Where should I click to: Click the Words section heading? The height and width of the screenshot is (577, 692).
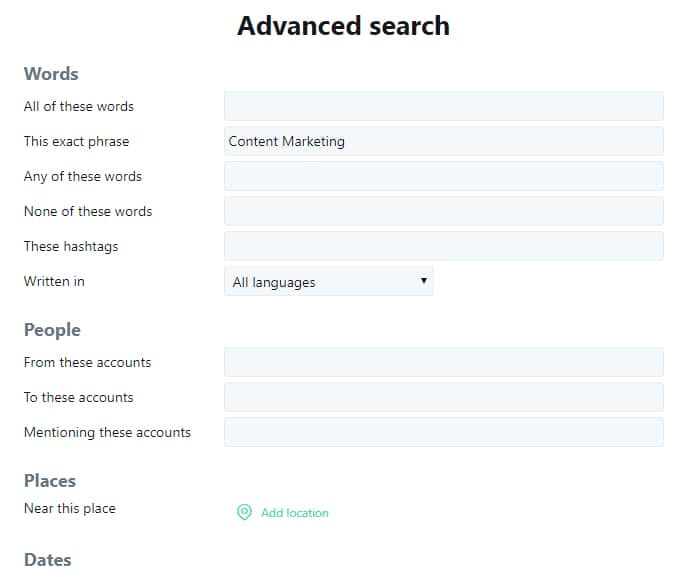pos(51,74)
